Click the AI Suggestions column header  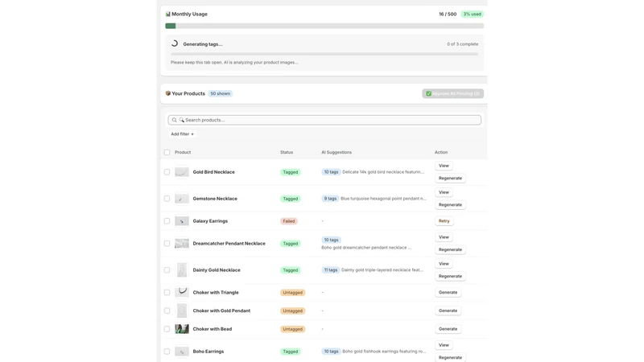[x=336, y=152]
